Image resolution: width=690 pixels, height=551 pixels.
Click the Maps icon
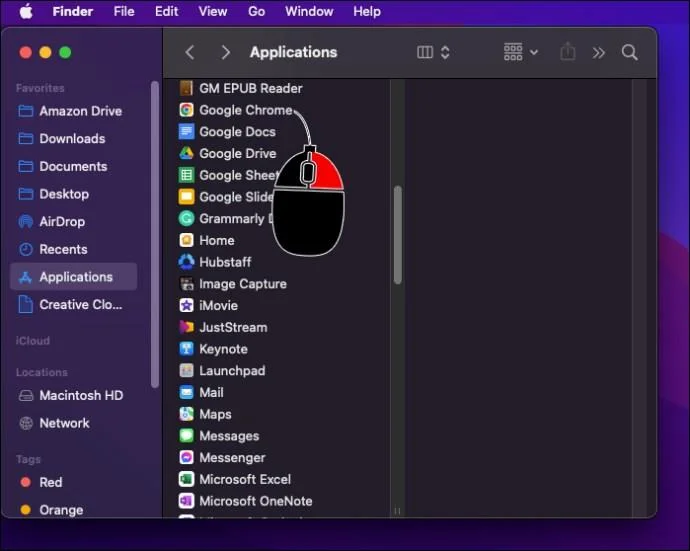[x=186, y=414]
